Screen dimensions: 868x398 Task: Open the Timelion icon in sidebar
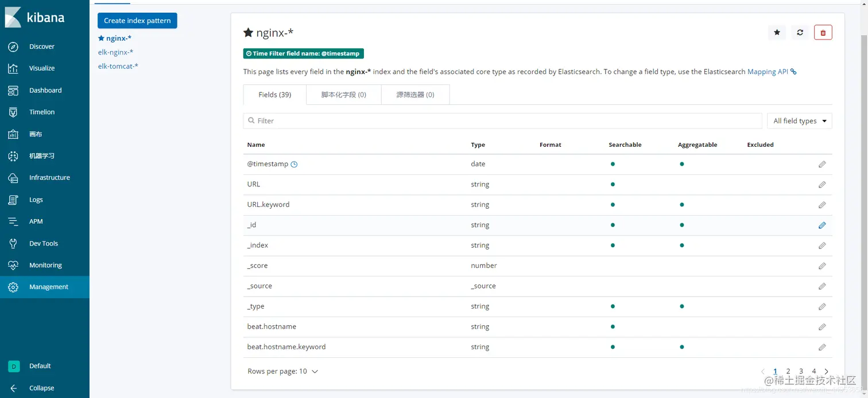(13, 112)
